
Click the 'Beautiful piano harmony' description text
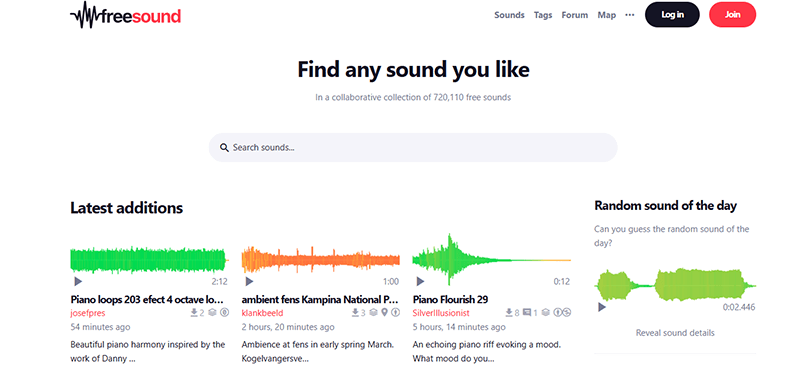point(148,351)
